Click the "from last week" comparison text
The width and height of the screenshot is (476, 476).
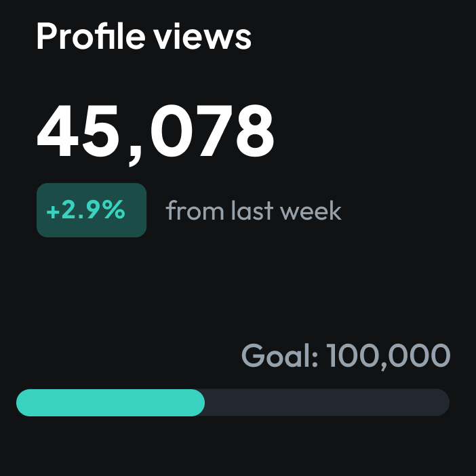pyautogui.click(x=254, y=211)
